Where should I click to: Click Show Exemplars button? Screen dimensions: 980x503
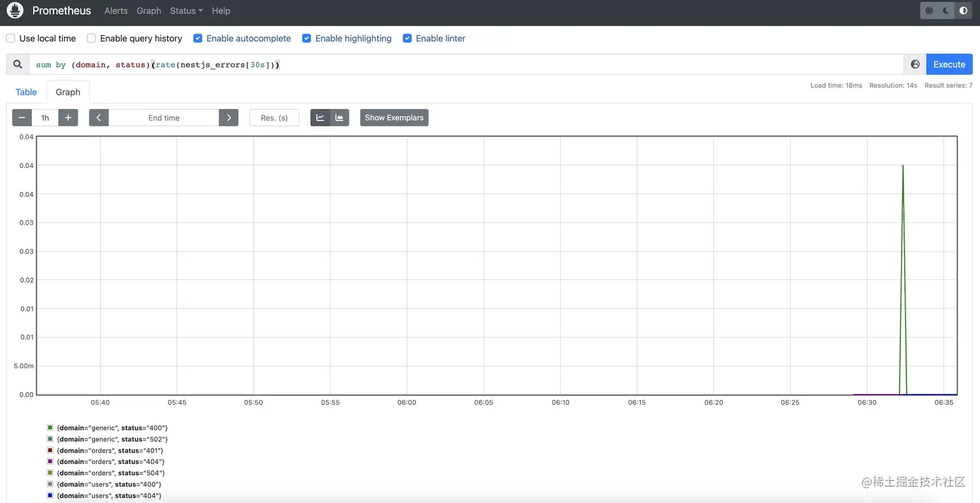[x=394, y=117]
